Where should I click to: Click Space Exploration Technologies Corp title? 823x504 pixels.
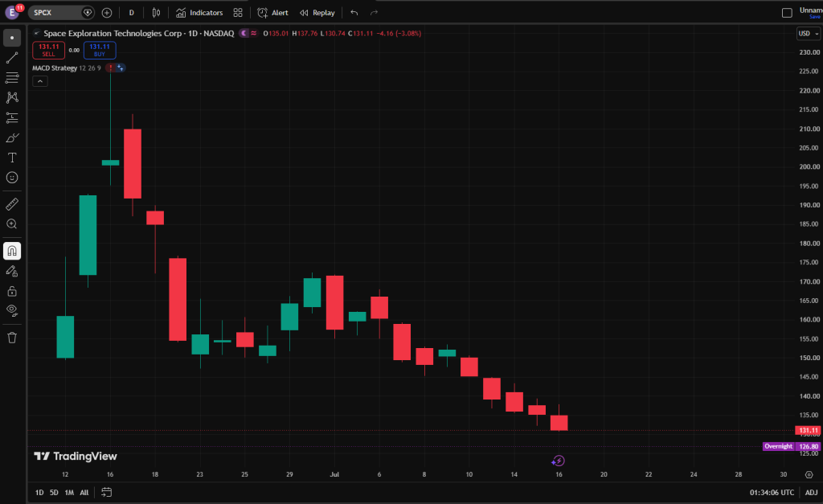point(113,33)
